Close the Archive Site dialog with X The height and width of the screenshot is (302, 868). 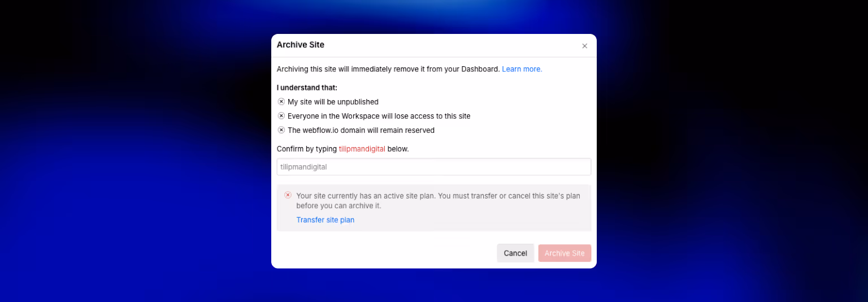(x=584, y=46)
